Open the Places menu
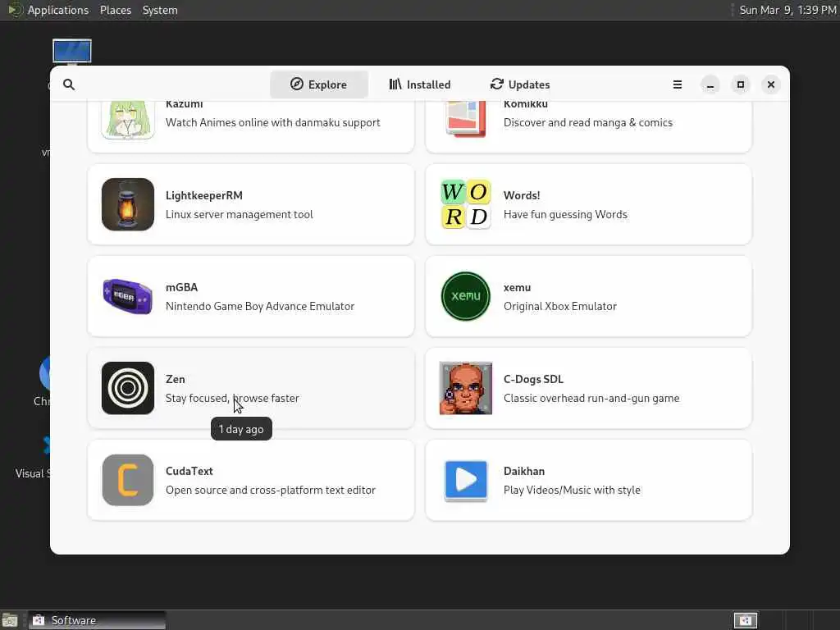 [x=116, y=10]
